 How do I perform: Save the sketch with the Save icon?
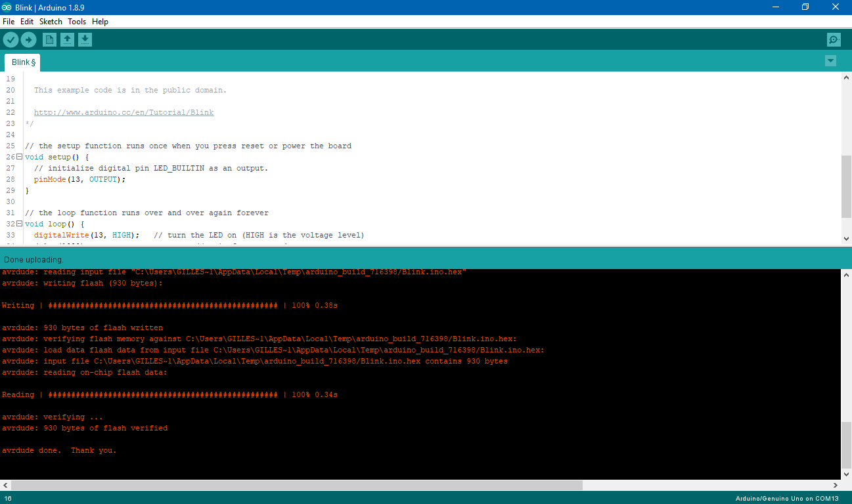(85, 40)
